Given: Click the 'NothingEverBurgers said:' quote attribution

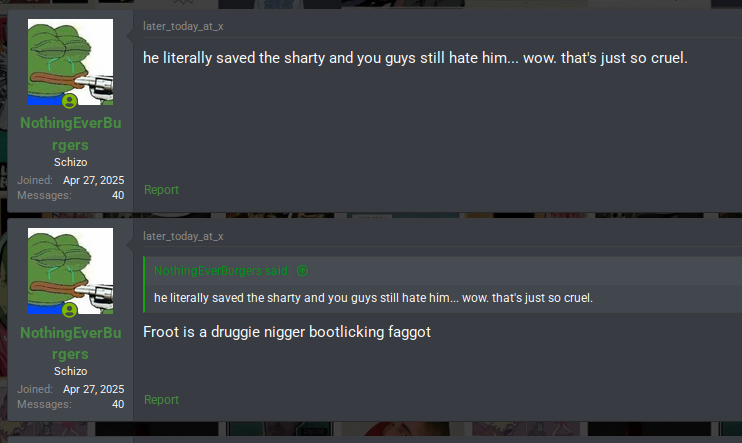Looking at the screenshot, I should [222, 271].
